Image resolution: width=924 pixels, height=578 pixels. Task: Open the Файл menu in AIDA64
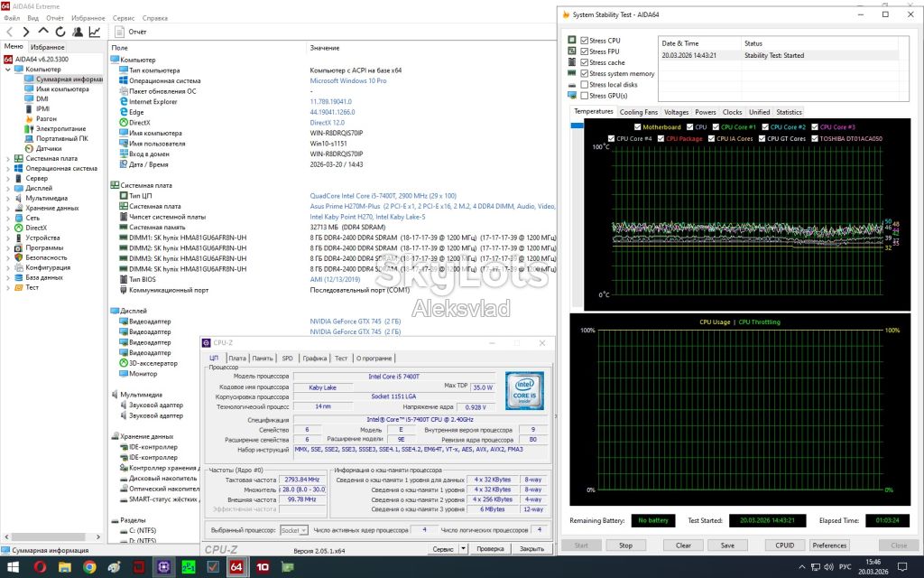(x=12, y=18)
